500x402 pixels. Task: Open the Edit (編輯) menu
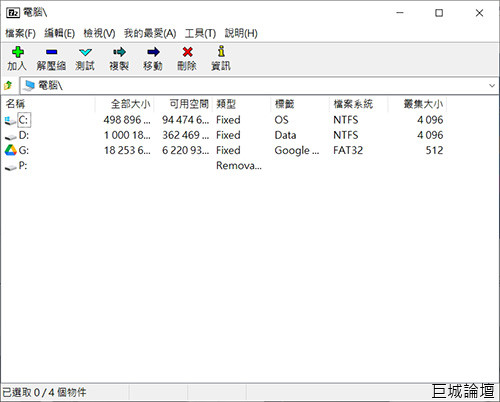click(x=59, y=33)
